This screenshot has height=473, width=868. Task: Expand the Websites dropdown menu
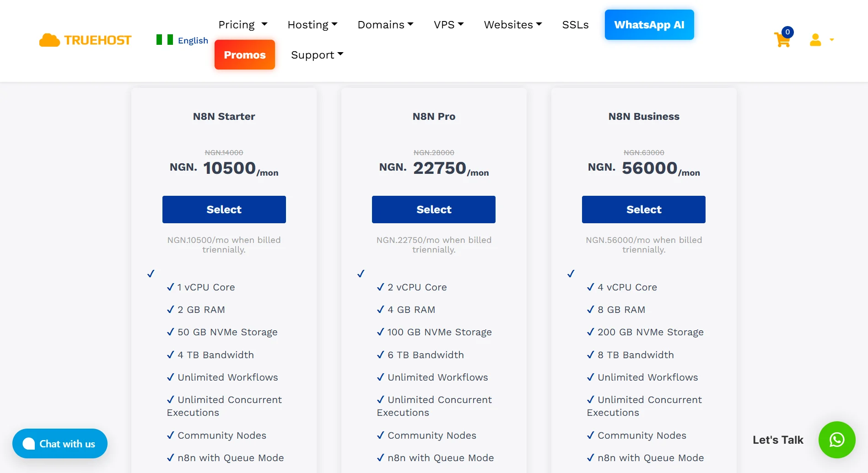point(513,25)
